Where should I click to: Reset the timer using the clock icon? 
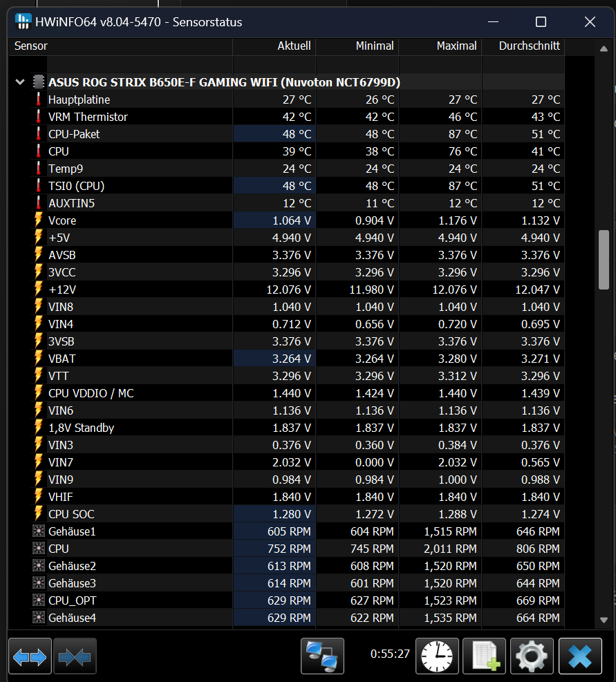(x=436, y=656)
